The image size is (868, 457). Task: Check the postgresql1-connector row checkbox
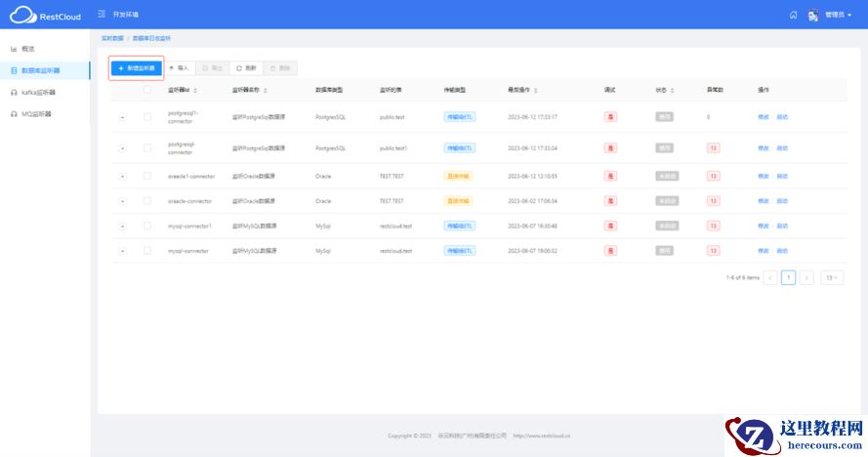coord(147,117)
